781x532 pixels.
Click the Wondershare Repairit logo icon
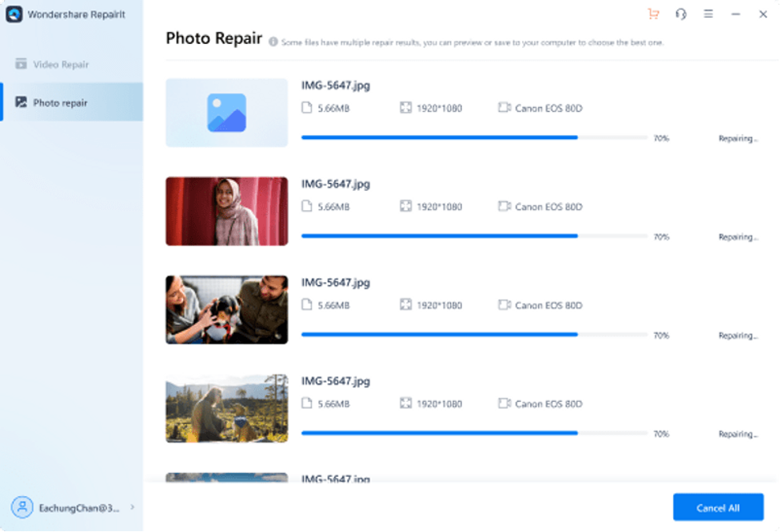14,14
